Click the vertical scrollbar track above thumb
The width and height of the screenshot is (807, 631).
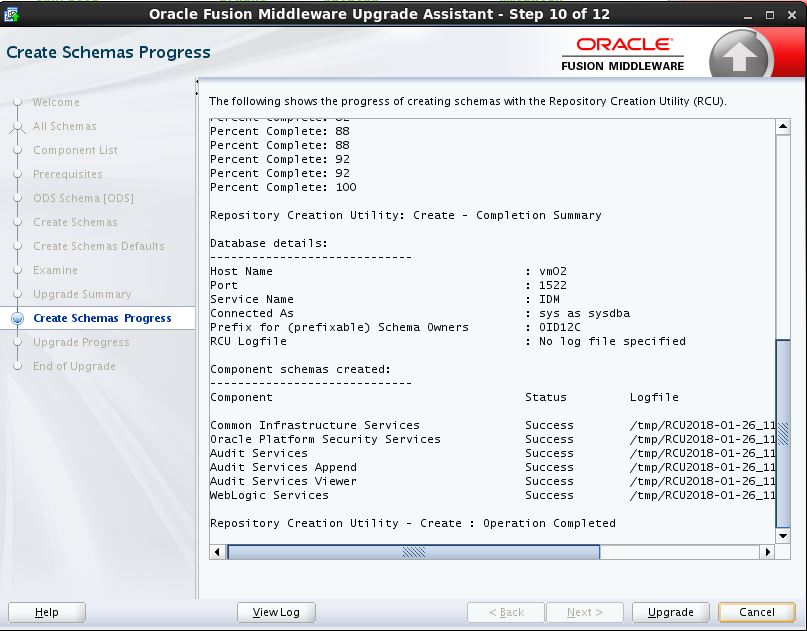click(x=783, y=237)
